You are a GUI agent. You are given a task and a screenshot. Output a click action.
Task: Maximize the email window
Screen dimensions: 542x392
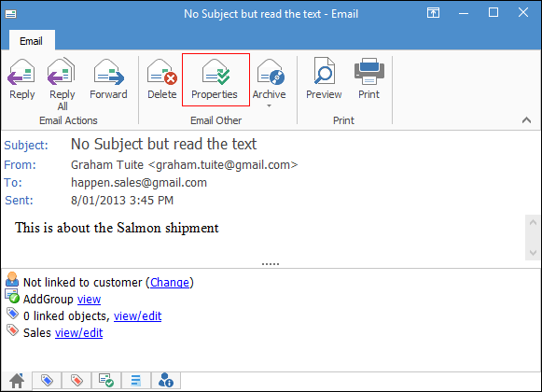(493, 13)
